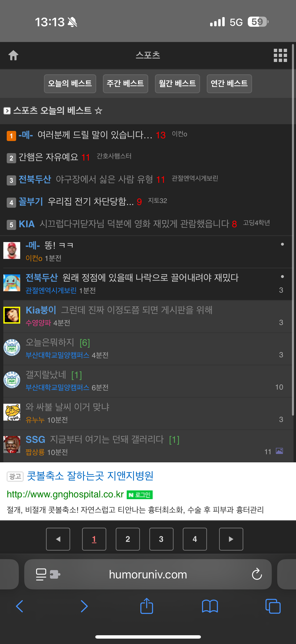Open ad link 콧볼축소 잘하는곳 지앤지병원

(x=90, y=476)
